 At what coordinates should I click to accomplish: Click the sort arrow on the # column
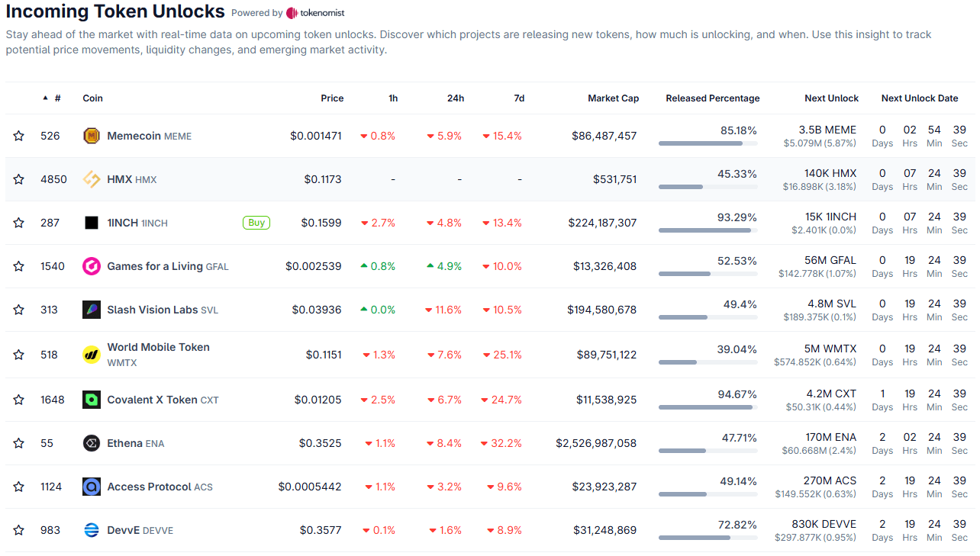(x=46, y=98)
